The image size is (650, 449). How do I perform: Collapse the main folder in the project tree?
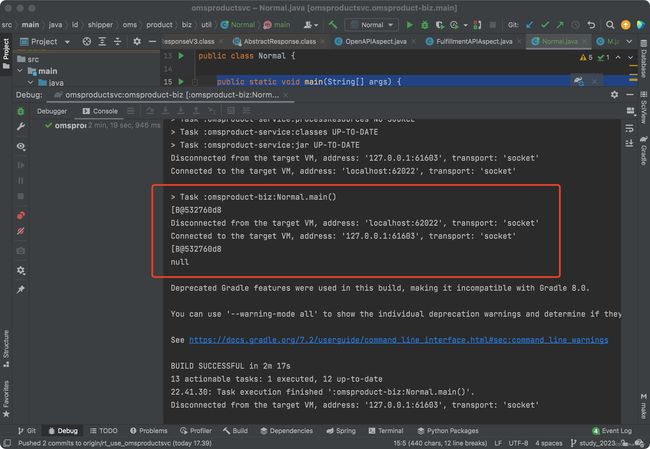20,71
